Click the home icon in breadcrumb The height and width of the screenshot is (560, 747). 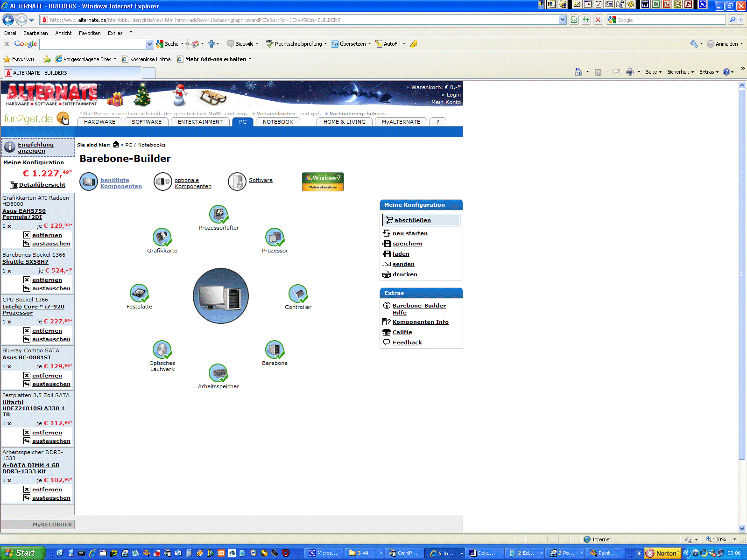coord(116,145)
